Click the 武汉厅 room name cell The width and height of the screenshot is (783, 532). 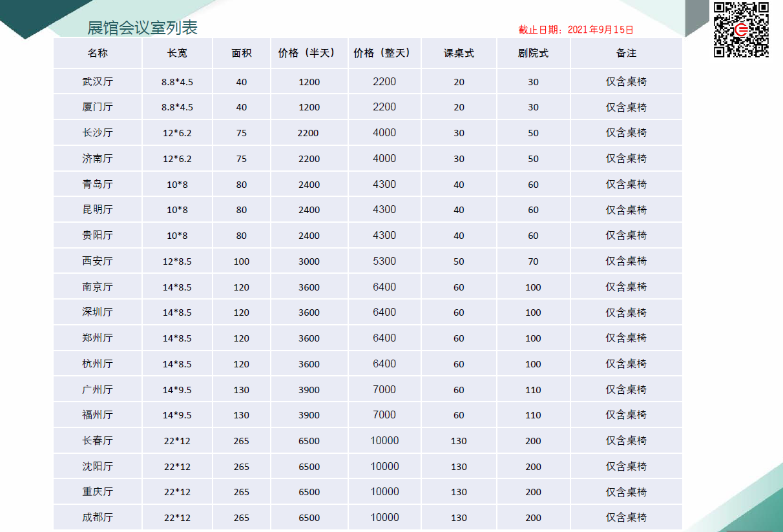pyautogui.click(x=98, y=82)
